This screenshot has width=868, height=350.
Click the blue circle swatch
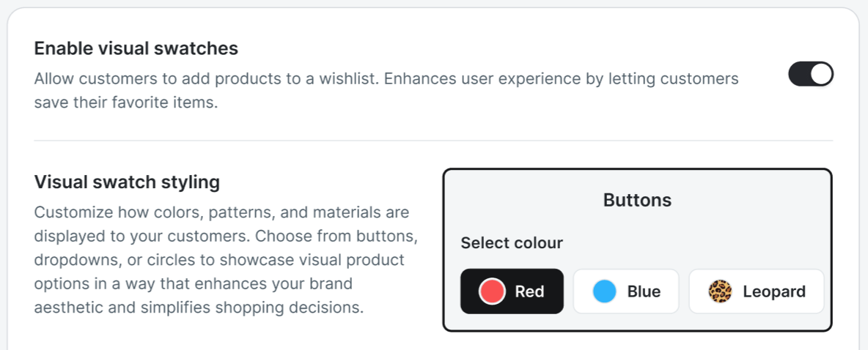[604, 291]
